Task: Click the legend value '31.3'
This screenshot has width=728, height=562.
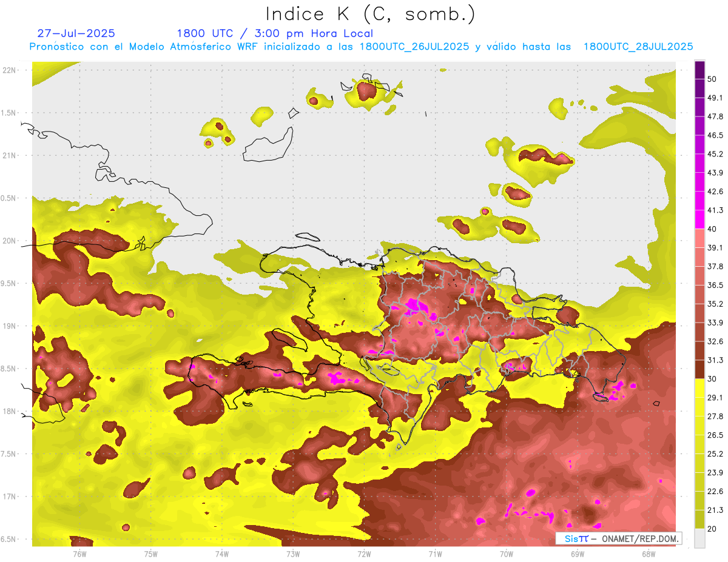Action: [715, 360]
